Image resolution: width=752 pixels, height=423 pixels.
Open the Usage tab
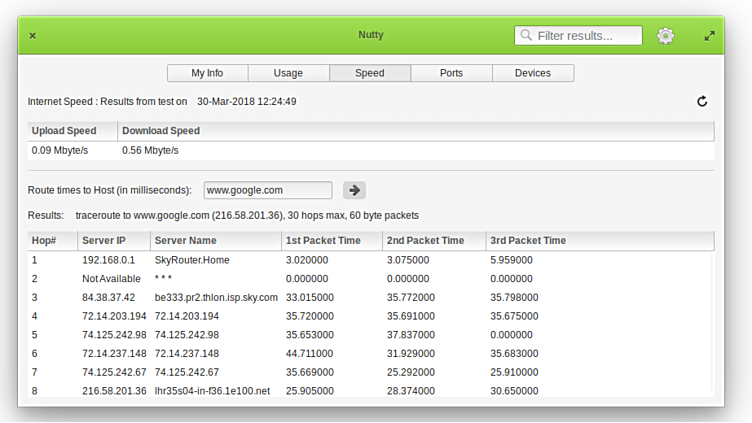(x=288, y=73)
